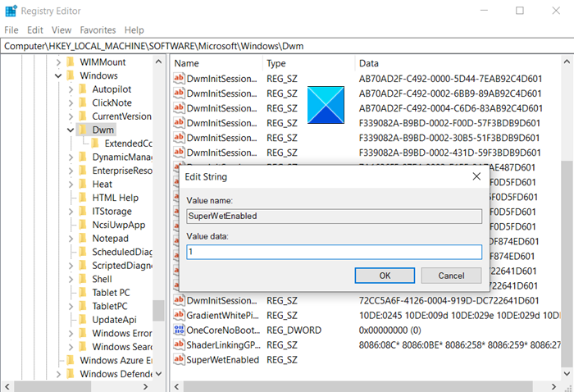The width and height of the screenshot is (574, 392).
Task: Open the File menu
Action: 11,30
